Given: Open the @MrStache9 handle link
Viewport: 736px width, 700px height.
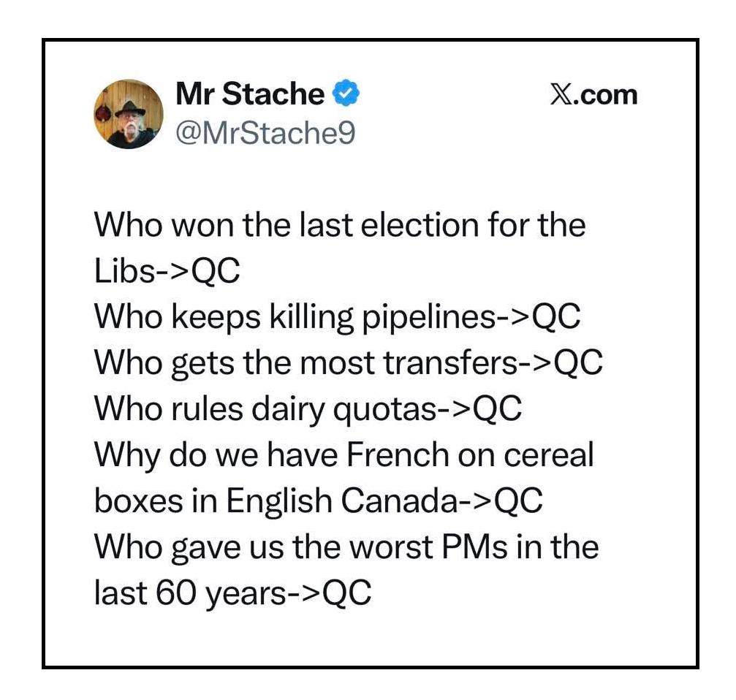Looking at the screenshot, I should [265, 132].
